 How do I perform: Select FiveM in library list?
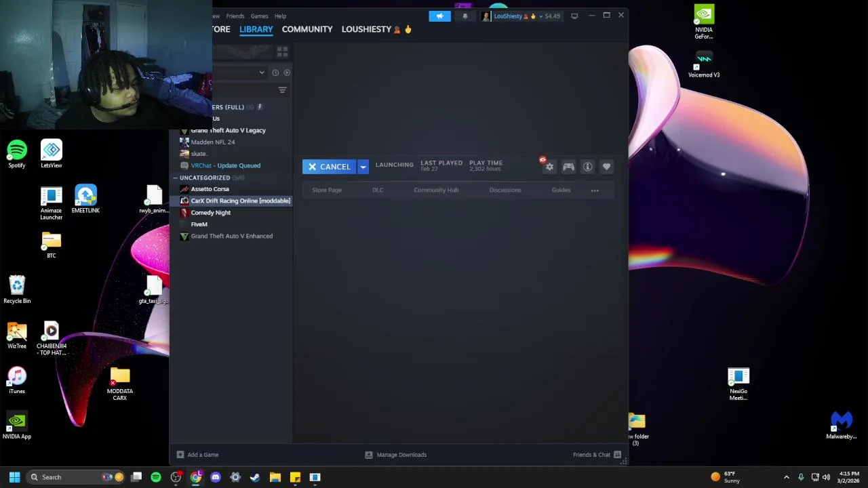pos(199,224)
